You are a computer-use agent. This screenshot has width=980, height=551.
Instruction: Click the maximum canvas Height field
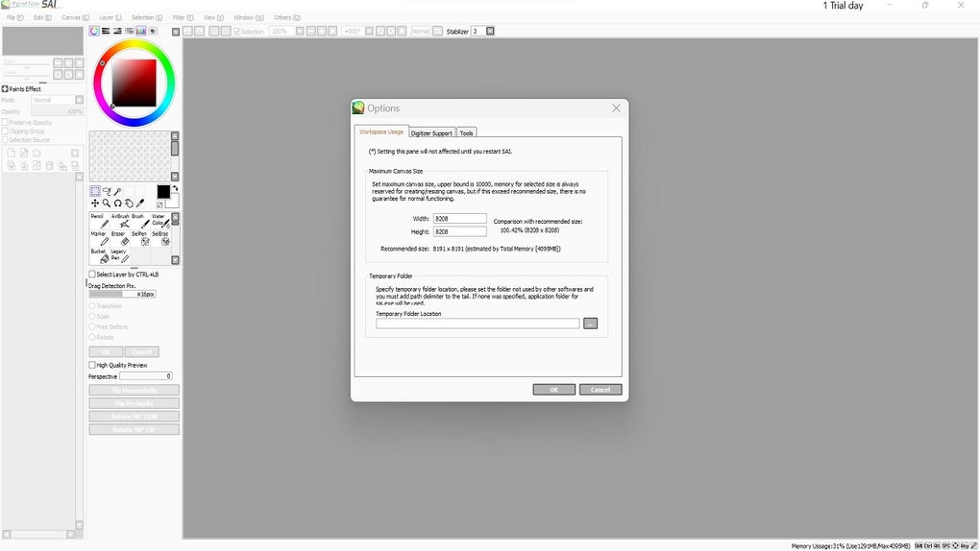pyautogui.click(x=459, y=231)
